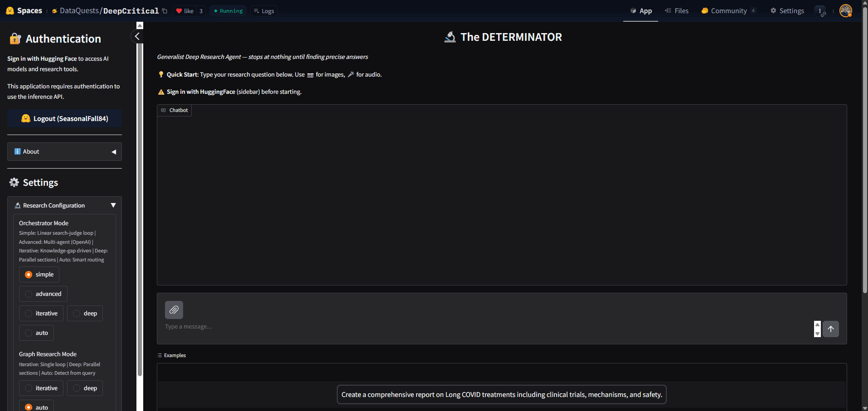Click the send arrow to submit message
This screenshot has width=868, height=411.
(831, 329)
